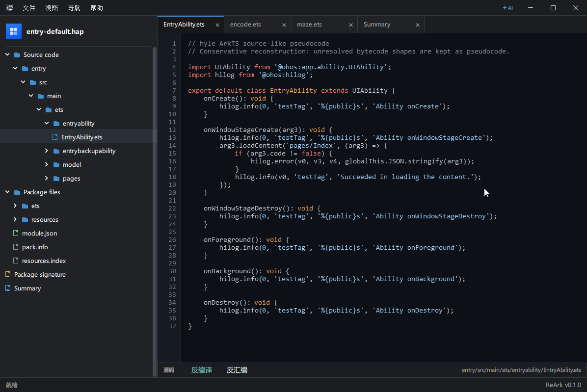Click the entrybackupability folder icon

(56, 151)
